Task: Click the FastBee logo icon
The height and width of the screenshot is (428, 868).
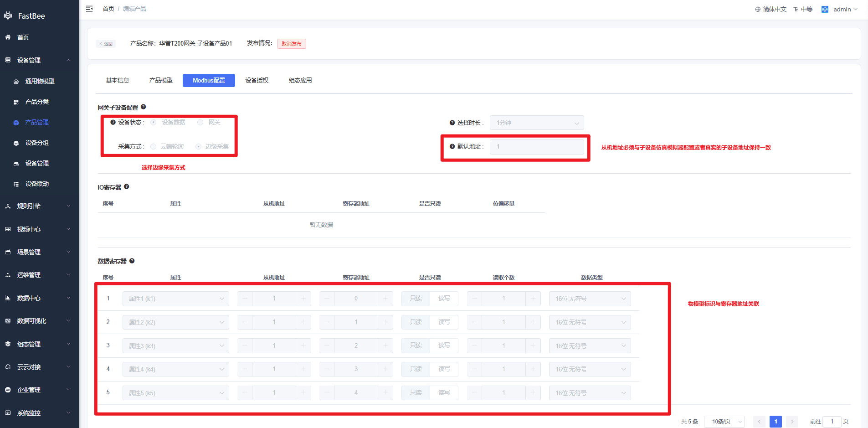Action: 8,15
